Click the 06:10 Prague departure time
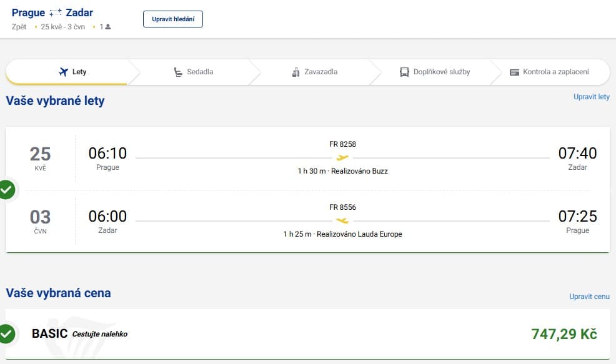Viewport: 616px width, 364px height. pyautogui.click(x=107, y=153)
